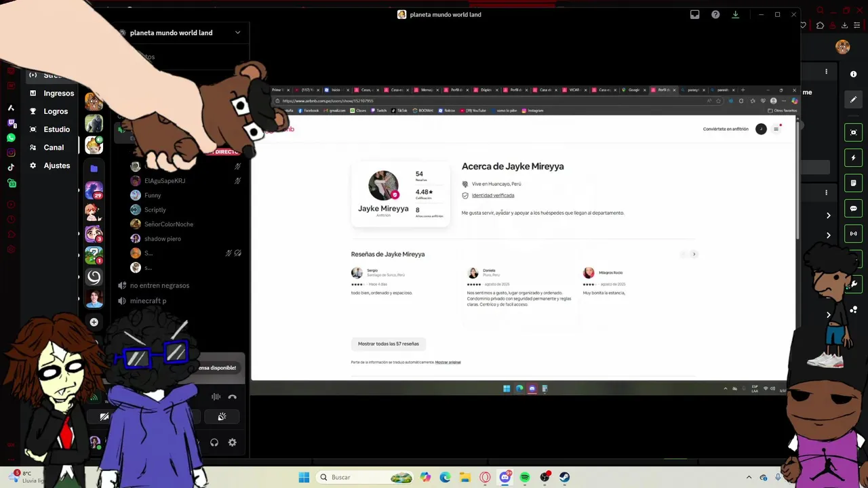Open the Opera profile avatar at top right

[x=843, y=47]
